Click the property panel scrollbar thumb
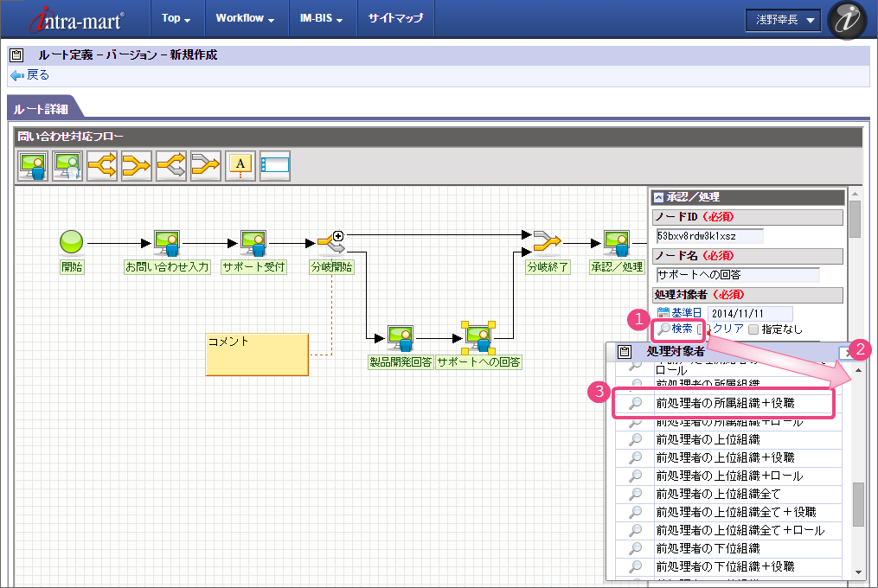The height and width of the screenshot is (588, 878). 855,219
